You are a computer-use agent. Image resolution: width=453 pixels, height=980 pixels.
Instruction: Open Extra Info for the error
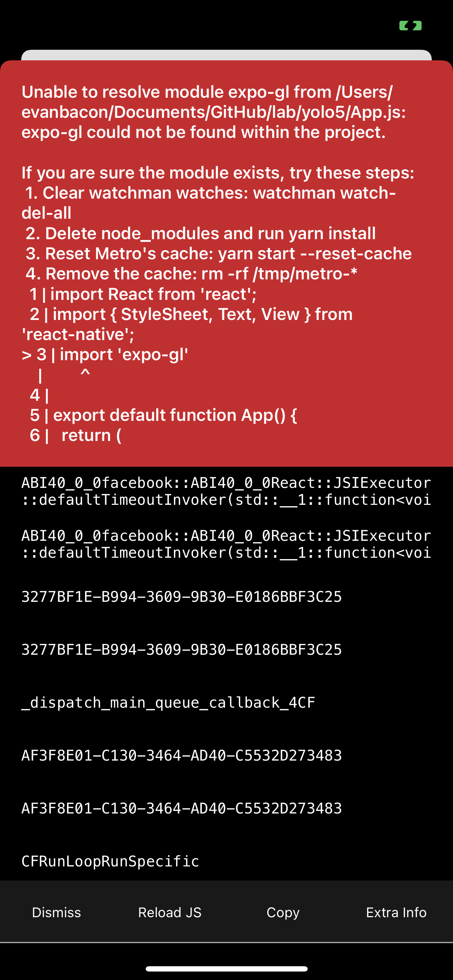click(396, 912)
